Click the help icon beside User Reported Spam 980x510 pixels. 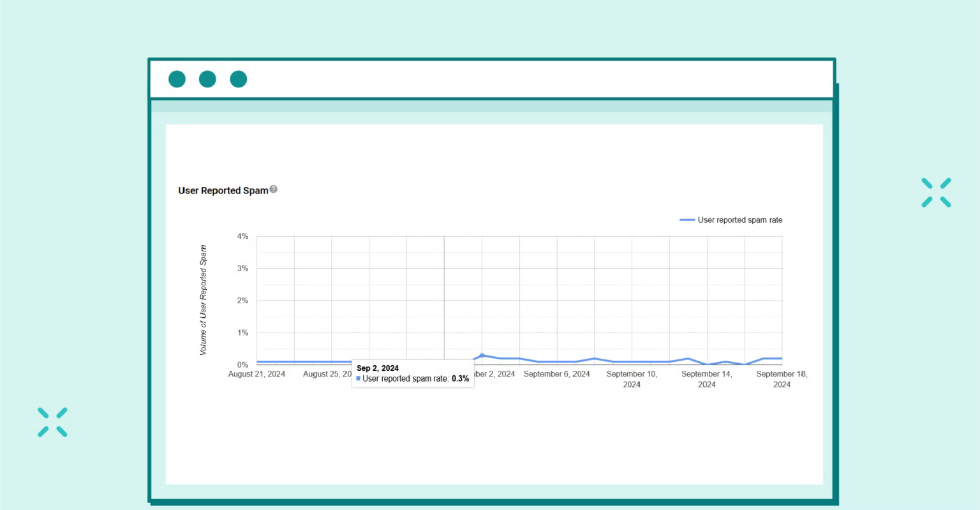[273, 189]
